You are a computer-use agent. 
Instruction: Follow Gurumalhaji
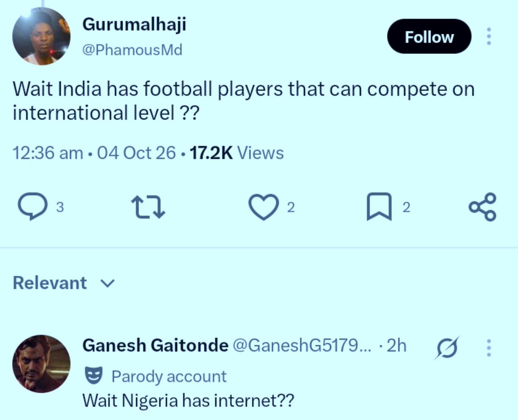(x=429, y=37)
